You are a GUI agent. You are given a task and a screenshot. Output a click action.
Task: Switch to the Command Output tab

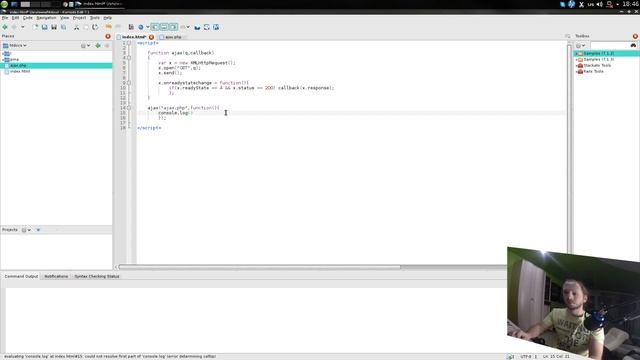pyautogui.click(x=21, y=276)
